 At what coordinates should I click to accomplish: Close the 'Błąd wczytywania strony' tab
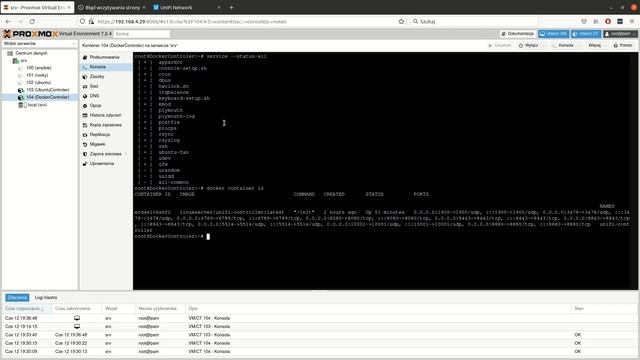[x=144, y=7]
